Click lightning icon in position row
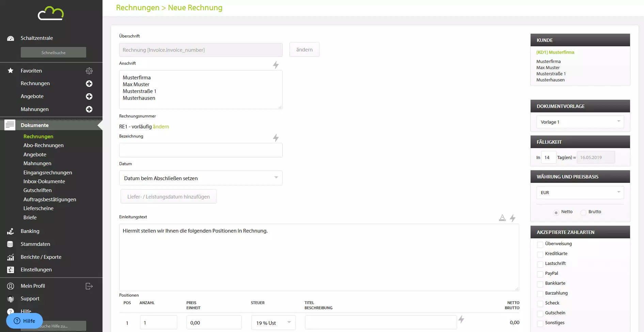The image size is (644, 332). [461, 319]
